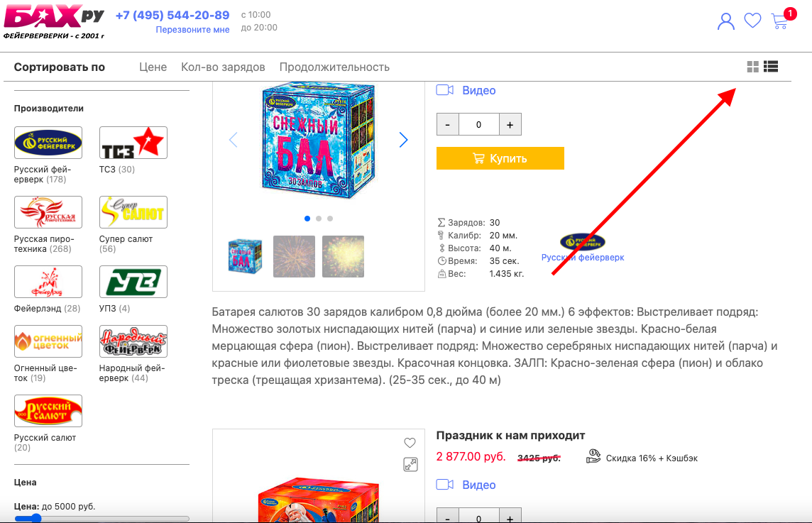Open the favorites heart icon in header

tap(752, 21)
